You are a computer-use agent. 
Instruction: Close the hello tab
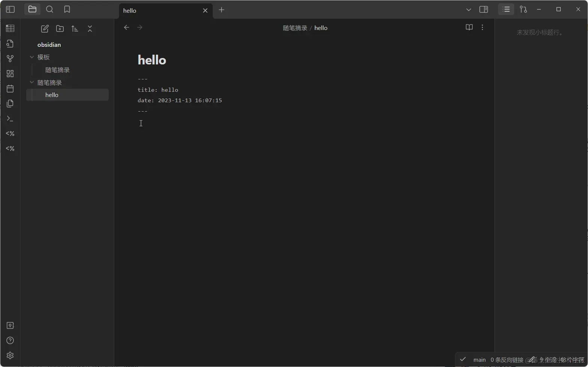(x=205, y=10)
